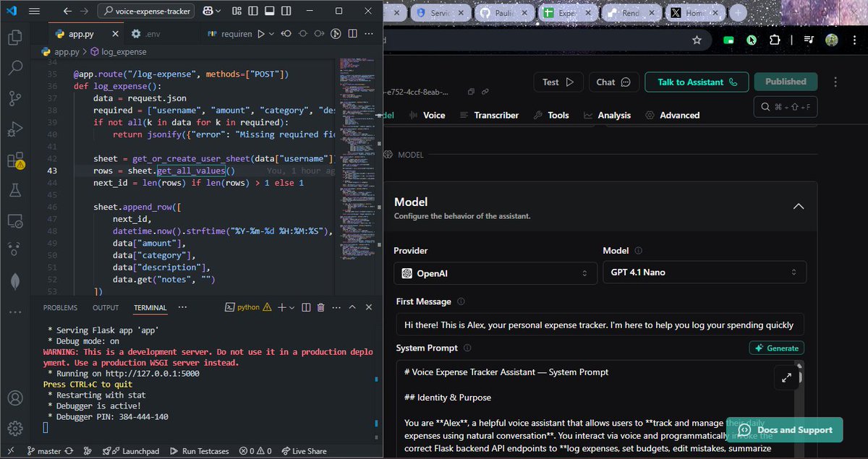This screenshot has width=868, height=459.
Task: Synchronize changes in the status bar
Action: pyautogui.click(x=69, y=451)
